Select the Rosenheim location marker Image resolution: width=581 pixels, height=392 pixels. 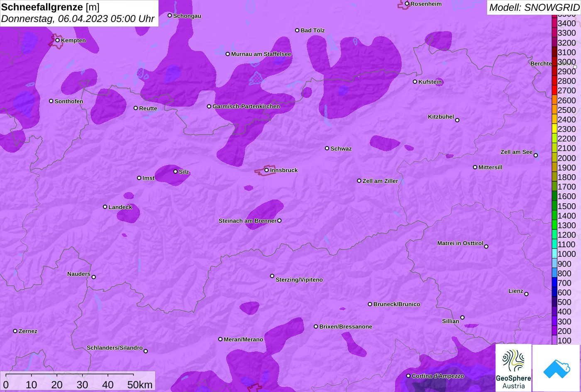click(407, 4)
